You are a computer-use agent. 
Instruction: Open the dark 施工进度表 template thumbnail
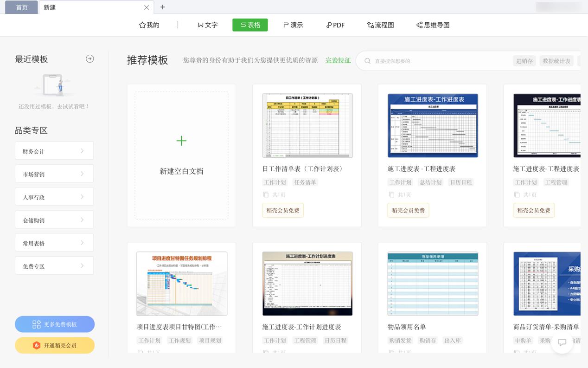pos(547,126)
